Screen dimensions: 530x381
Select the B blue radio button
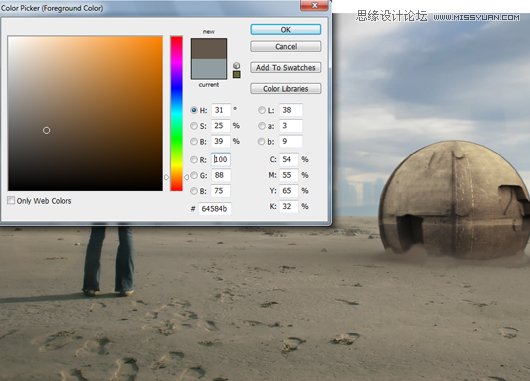(194, 191)
